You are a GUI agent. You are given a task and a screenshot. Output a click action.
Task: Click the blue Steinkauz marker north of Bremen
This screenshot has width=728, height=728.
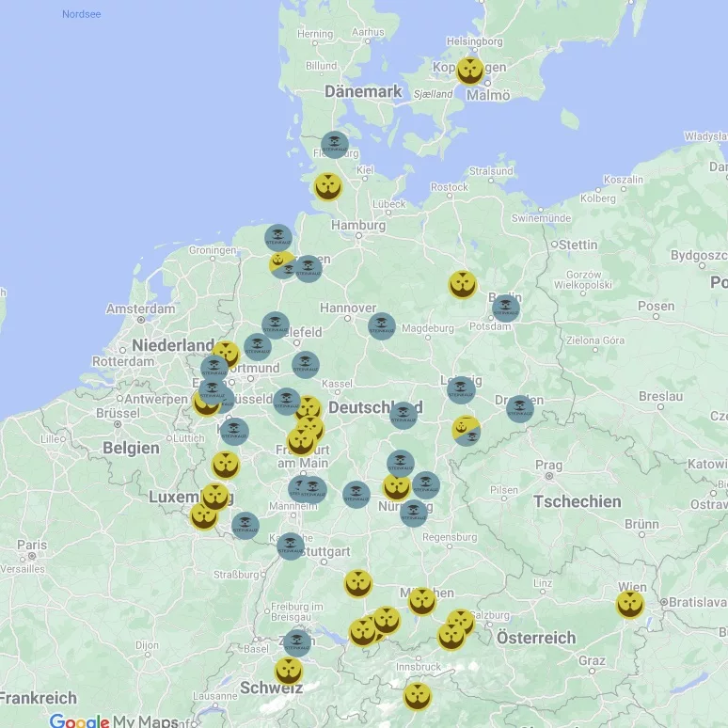[x=278, y=238]
